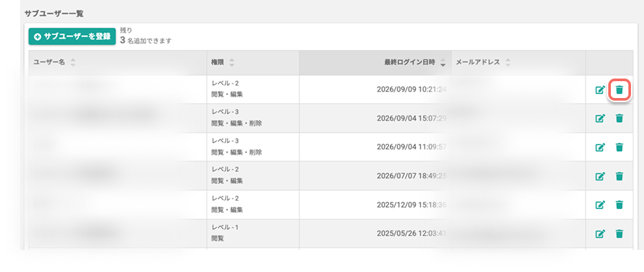
Task: Delete the subuser logged in 2026/07/07 18:49
Action: pyautogui.click(x=619, y=176)
